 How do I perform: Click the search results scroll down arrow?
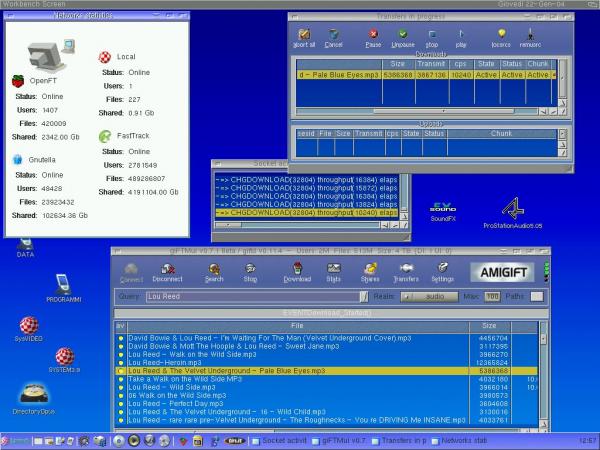(x=543, y=424)
